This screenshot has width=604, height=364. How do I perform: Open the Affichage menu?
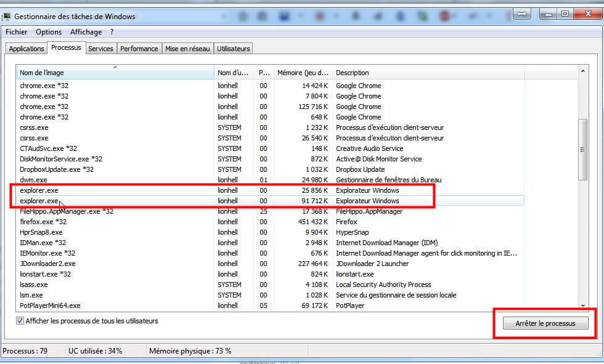point(86,32)
